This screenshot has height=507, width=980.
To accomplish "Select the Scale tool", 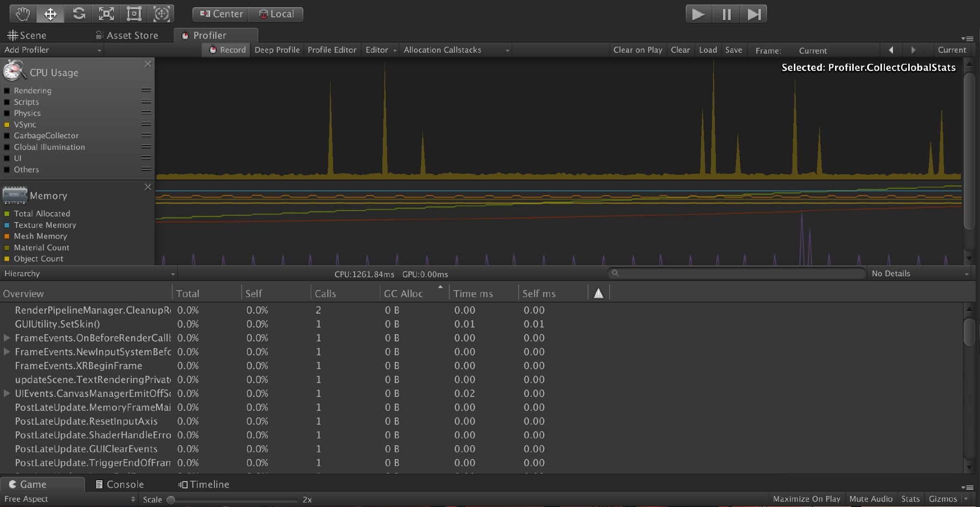I will (x=106, y=14).
